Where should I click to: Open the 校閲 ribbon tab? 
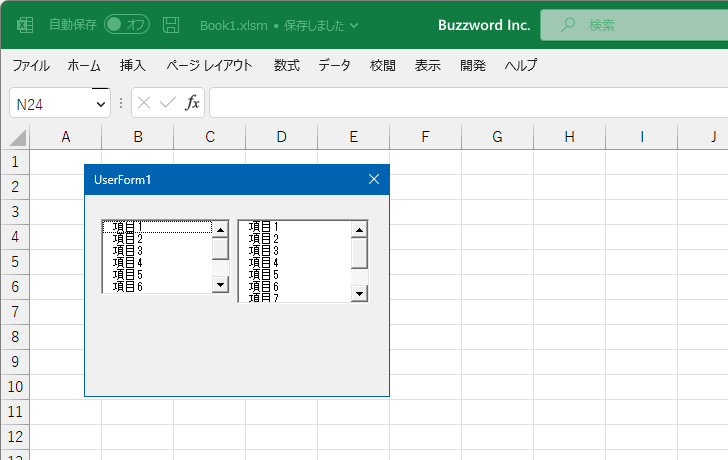click(x=383, y=65)
